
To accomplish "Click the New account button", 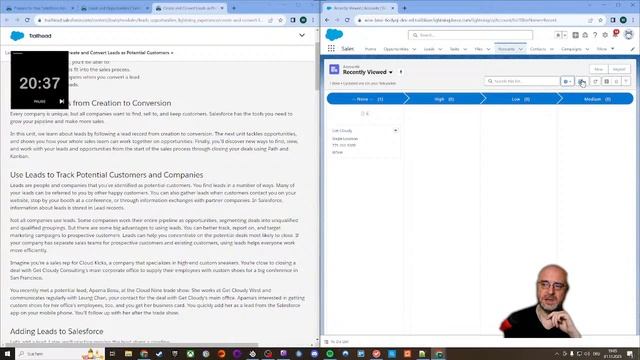I will coord(598,69).
